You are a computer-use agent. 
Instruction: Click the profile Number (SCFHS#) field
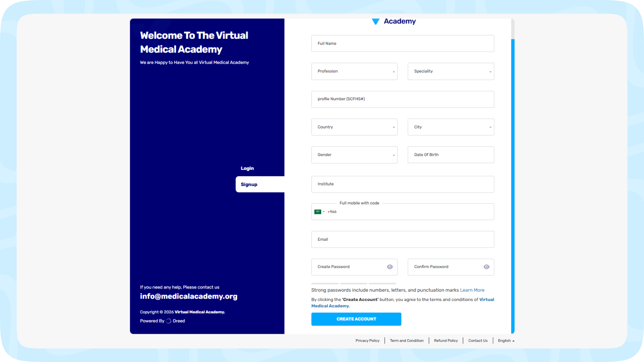[x=402, y=99]
